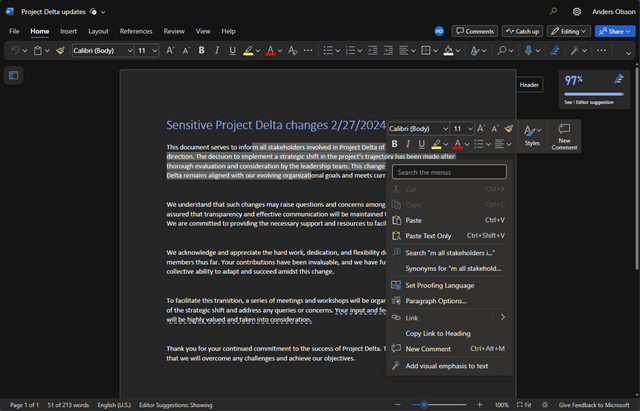Click the Search the menus field

tap(449, 172)
